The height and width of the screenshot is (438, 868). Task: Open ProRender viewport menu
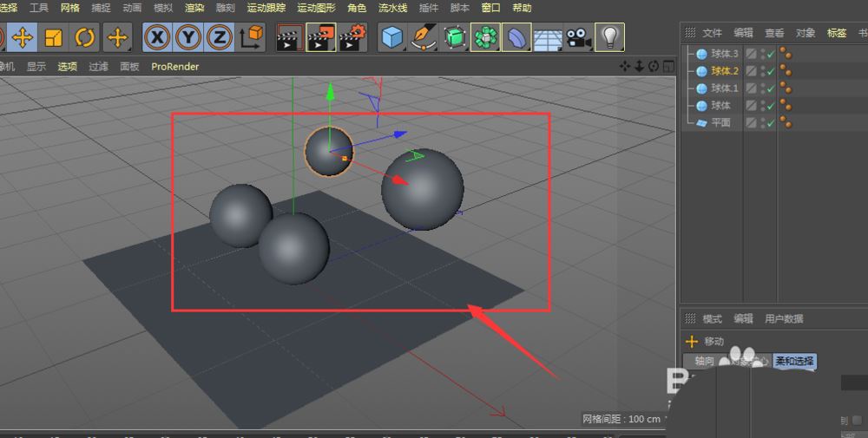point(174,66)
